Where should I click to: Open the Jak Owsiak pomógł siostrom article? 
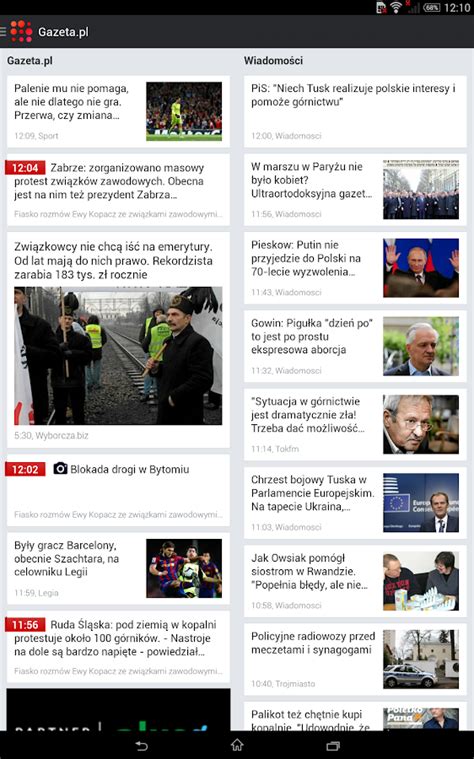tap(355, 581)
